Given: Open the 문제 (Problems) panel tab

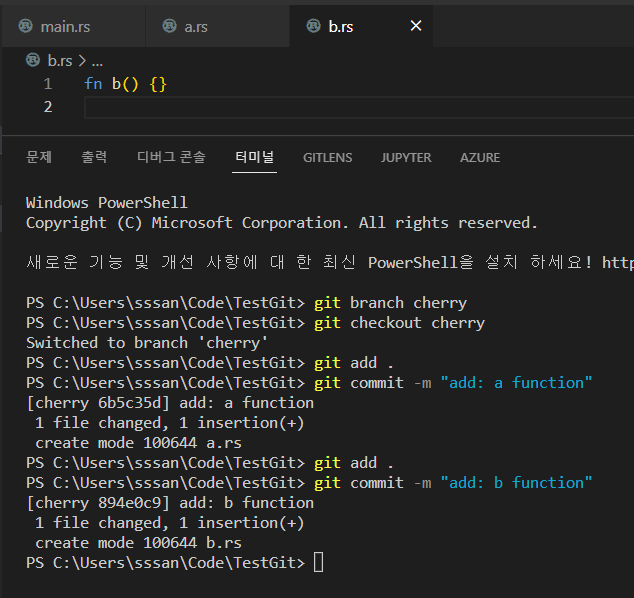Looking at the screenshot, I should coord(39,157).
